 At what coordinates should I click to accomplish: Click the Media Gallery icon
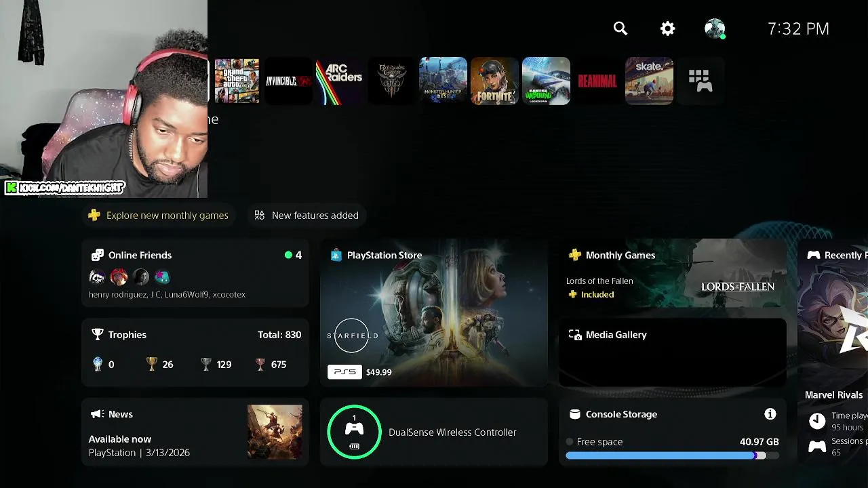(x=575, y=335)
